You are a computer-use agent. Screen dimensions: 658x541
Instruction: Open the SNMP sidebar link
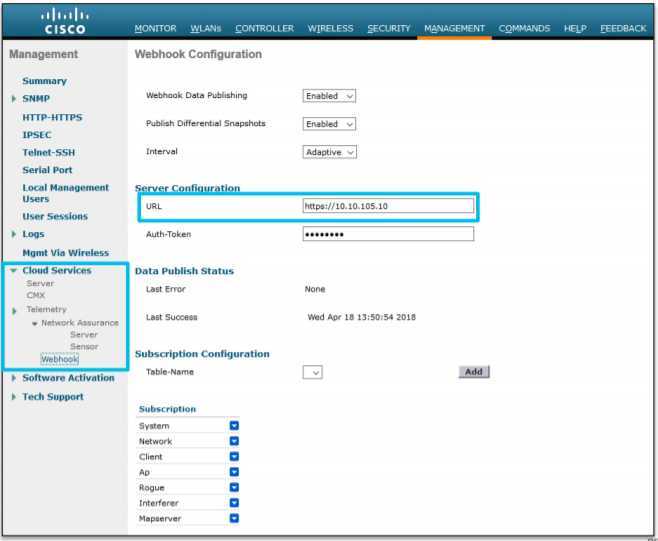click(36, 99)
